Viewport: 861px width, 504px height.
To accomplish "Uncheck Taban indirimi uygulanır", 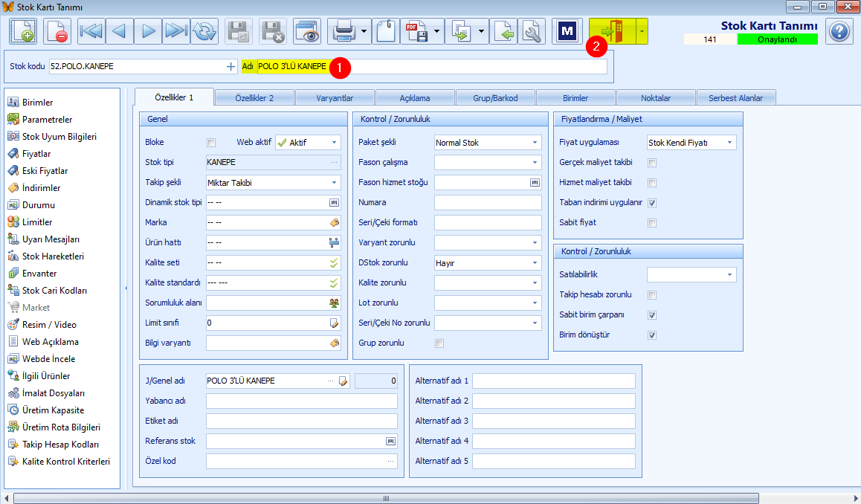I will [652, 203].
